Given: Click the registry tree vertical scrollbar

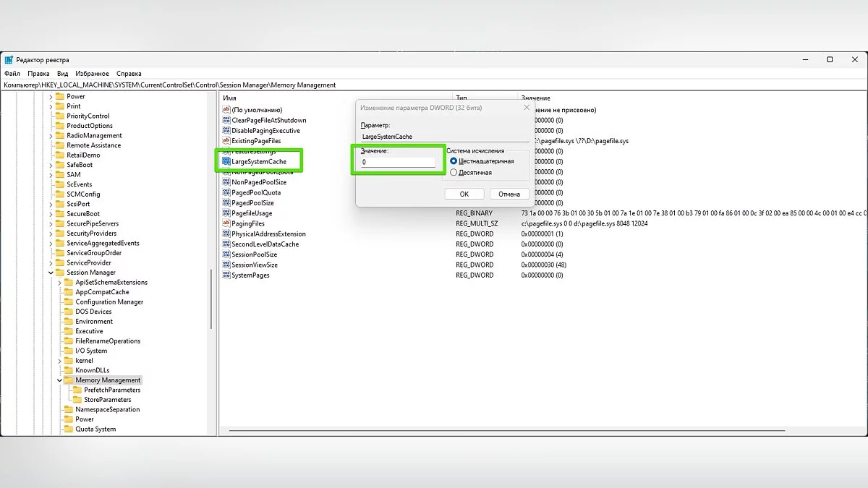Looking at the screenshot, I should point(212,304).
